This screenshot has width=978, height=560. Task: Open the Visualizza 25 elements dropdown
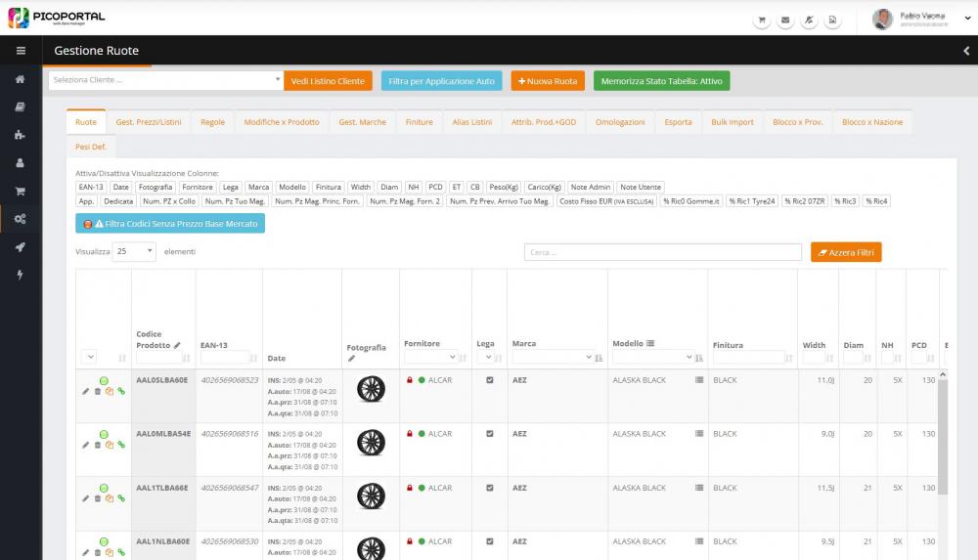point(134,251)
